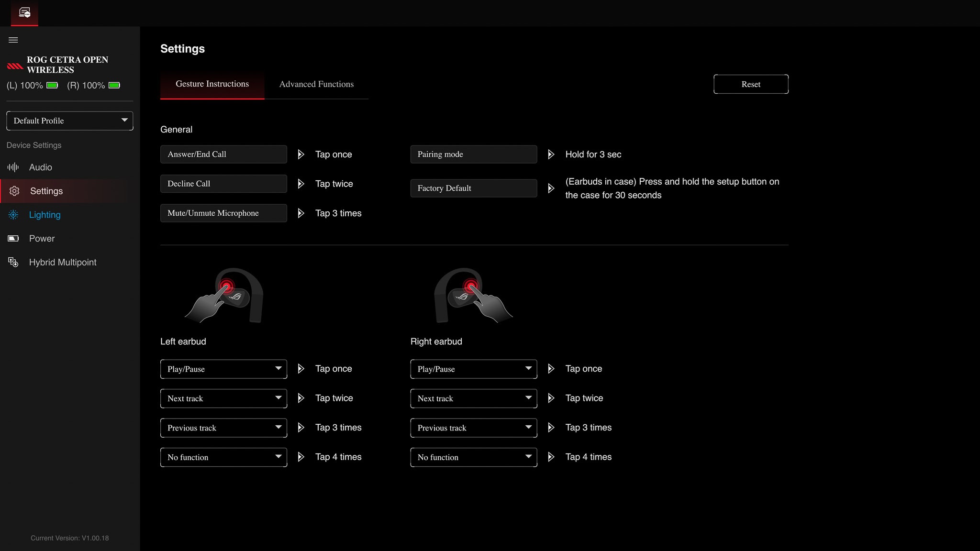Click the Lighting sun icon in sidebar

(13, 215)
